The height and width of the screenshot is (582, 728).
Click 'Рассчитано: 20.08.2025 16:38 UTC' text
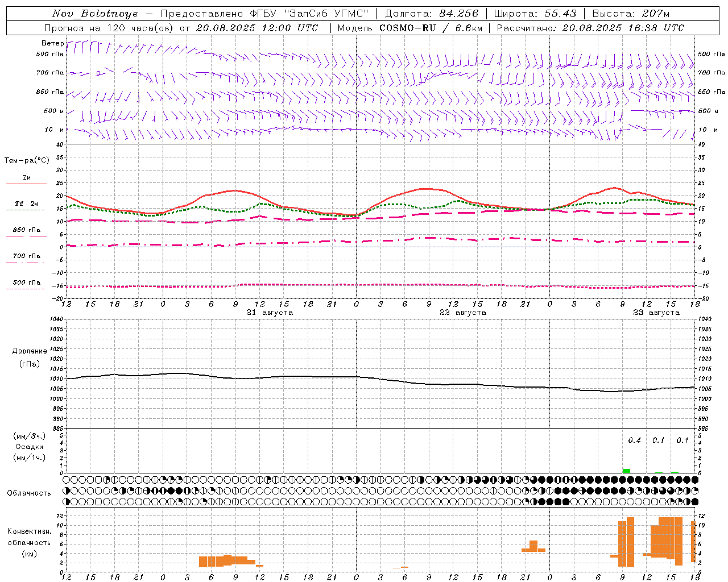click(590, 28)
